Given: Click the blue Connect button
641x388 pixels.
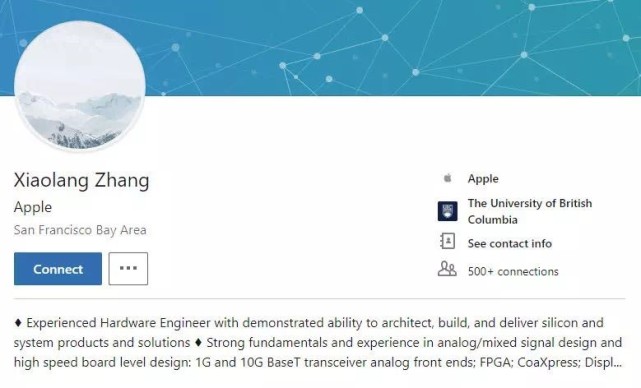Looking at the screenshot, I should pyautogui.click(x=58, y=269).
